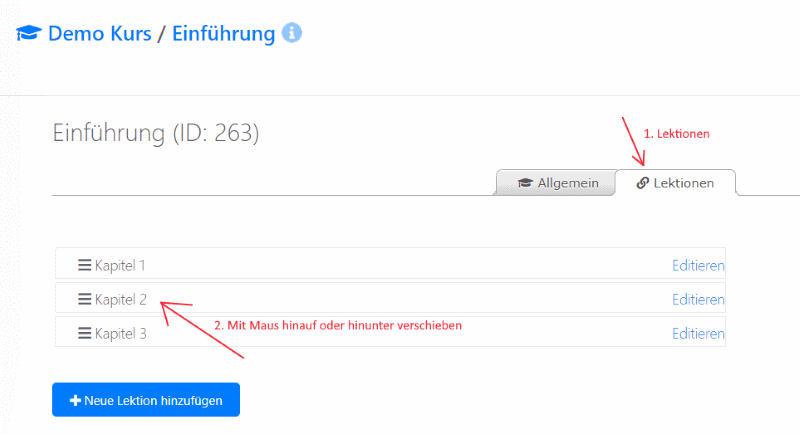Open the Lektionen tab label

pyautogui.click(x=683, y=183)
